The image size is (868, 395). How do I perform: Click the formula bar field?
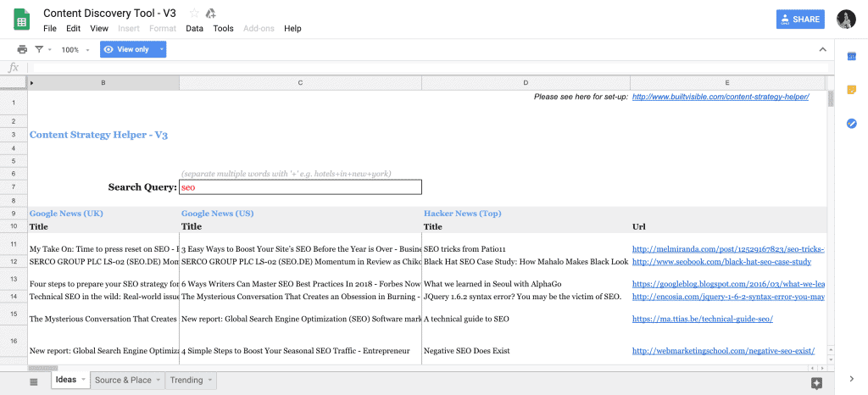click(431, 68)
